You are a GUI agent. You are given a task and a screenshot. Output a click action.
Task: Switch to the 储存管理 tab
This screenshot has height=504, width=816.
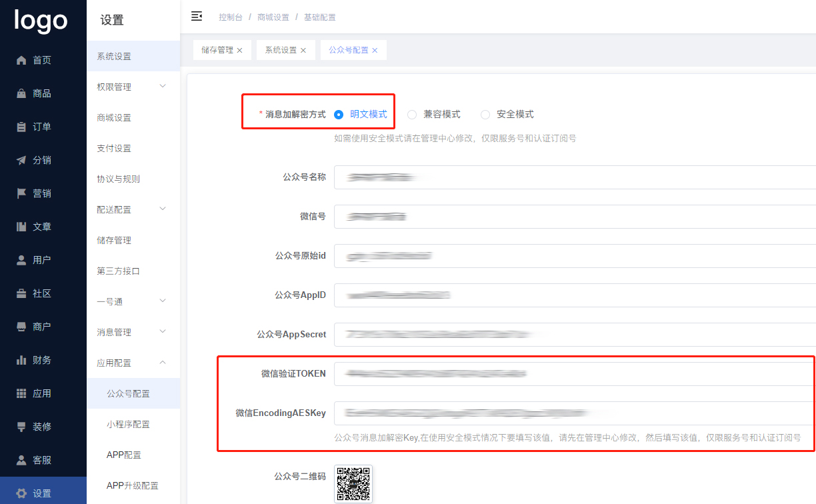[x=217, y=50]
